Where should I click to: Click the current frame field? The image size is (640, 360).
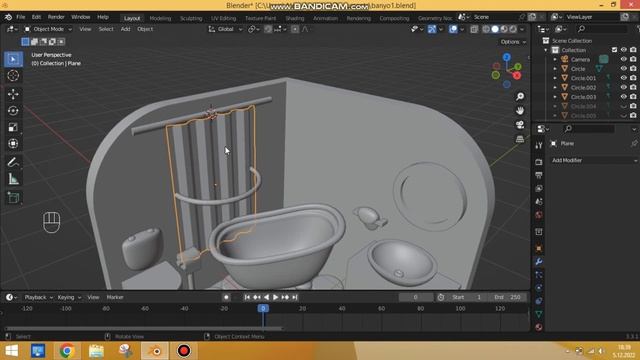tap(416, 297)
